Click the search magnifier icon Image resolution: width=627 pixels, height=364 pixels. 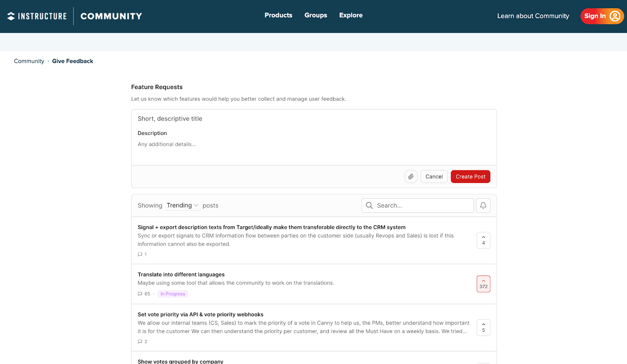click(x=369, y=205)
